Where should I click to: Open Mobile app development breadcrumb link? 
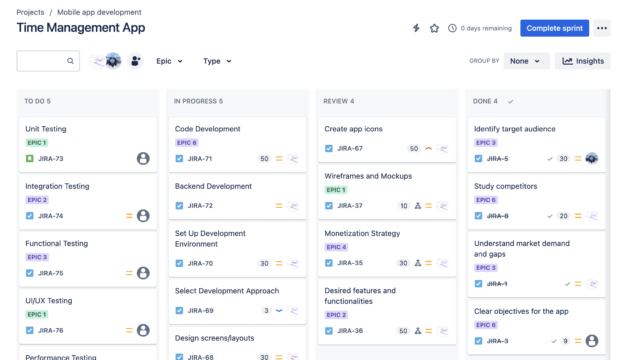99,12
